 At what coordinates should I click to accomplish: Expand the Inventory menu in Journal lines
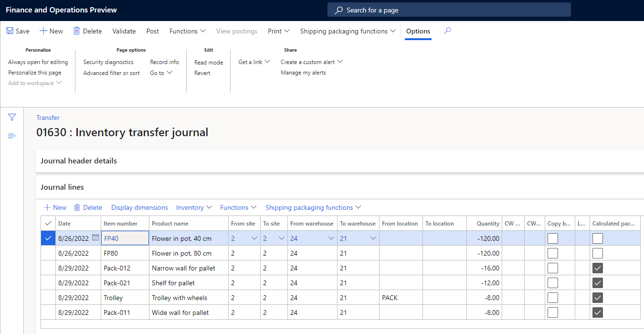[x=194, y=207]
